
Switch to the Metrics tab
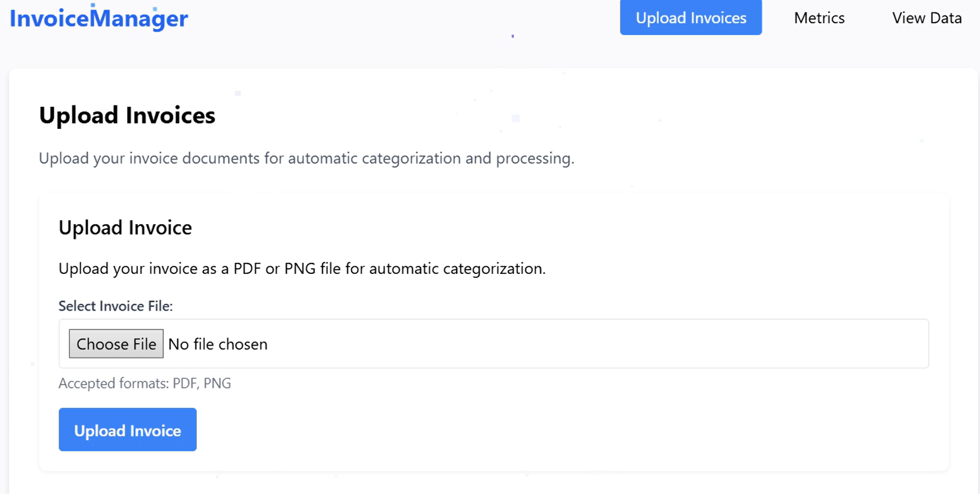819,18
